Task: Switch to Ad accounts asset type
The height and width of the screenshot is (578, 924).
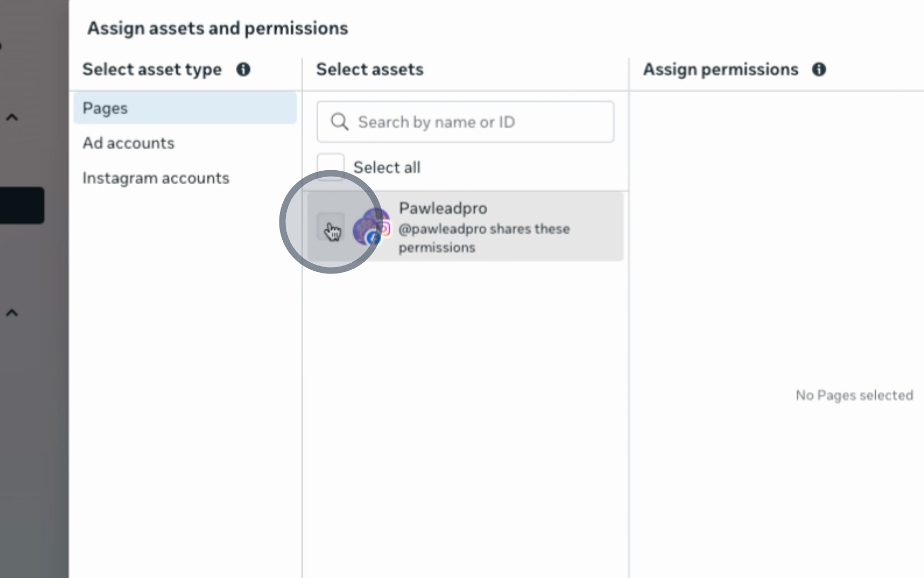Action: coord(128,143)
